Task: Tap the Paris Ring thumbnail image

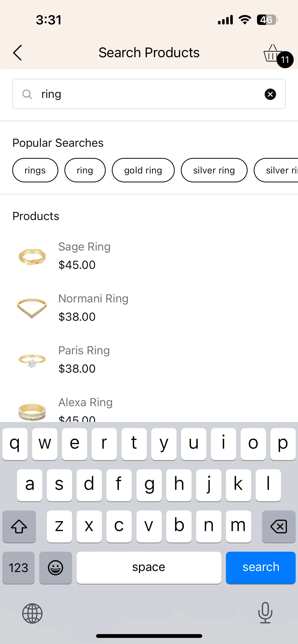Action: pyautogui.click(x=32, y=360)
